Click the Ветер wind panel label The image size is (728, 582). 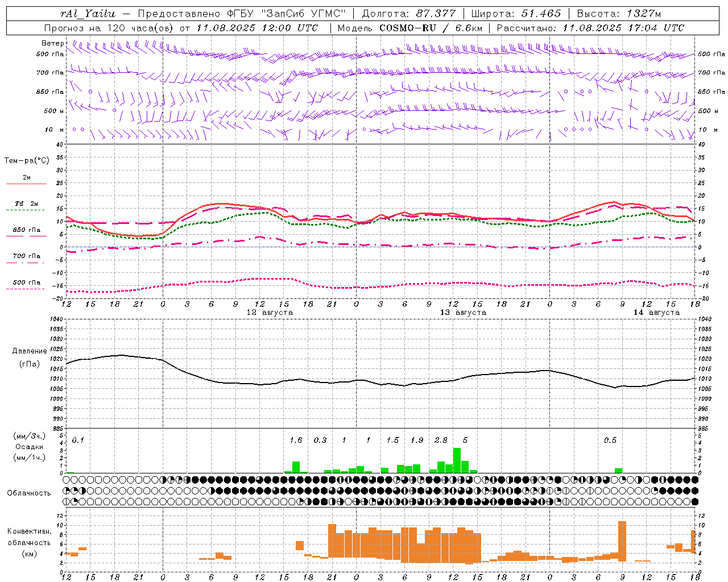tap(53, 43)
